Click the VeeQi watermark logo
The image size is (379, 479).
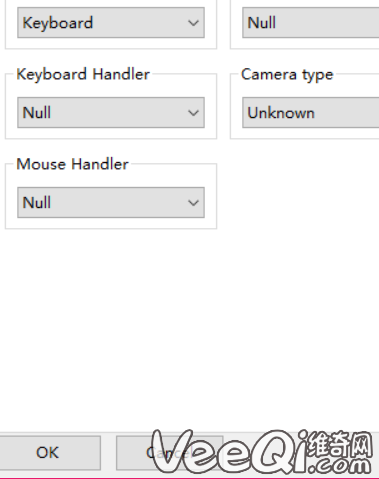[262, 452]
